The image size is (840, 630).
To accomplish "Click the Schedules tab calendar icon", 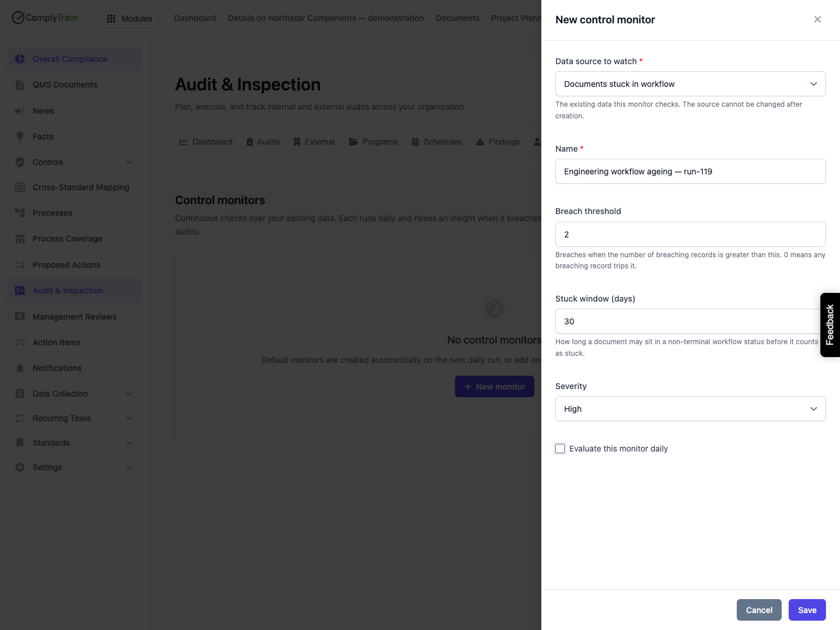I will point(415,142).
